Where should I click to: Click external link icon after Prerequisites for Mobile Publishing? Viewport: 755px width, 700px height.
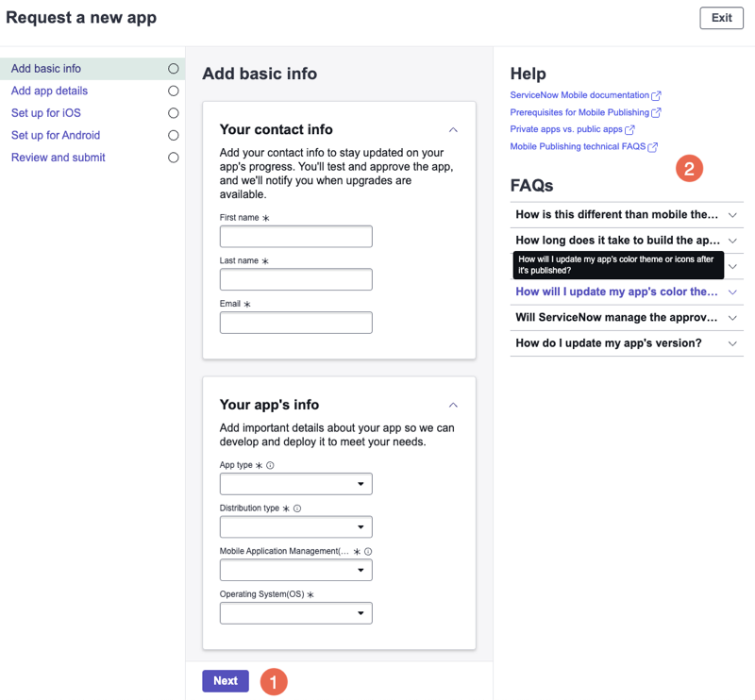656,112
